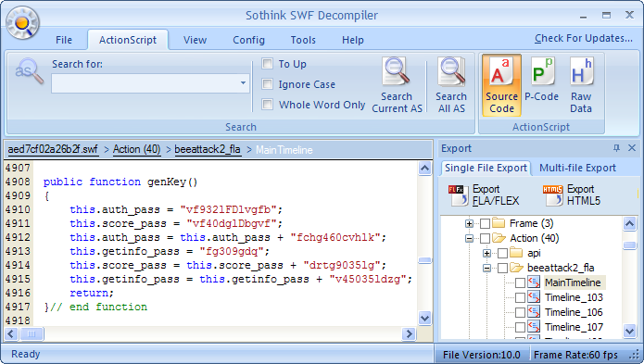Viewport: 644px width, 364px height.
Task: Click the Sothink application orb button
Action: (22, 22)
